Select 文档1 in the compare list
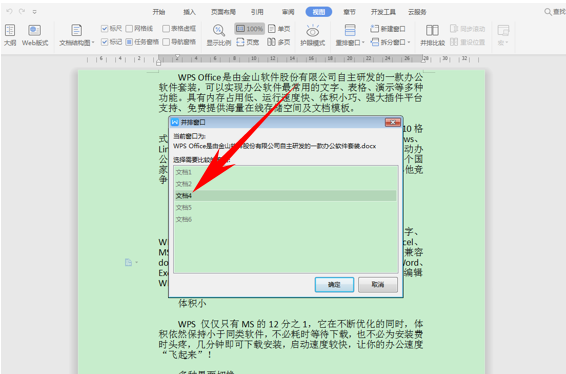This screenshot has height=374, width=566. pyautogui.click(x=285, y=172)
